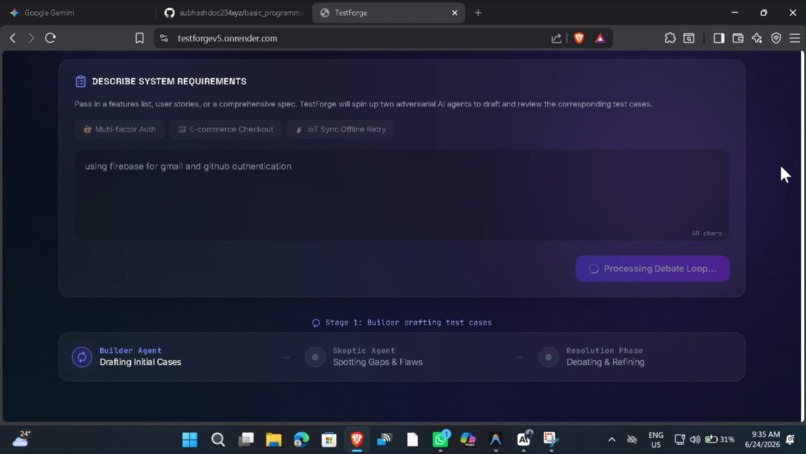Choose the Multi-factor Auth example chip
This screenshot has width=806, height=454.
(119, 129)
